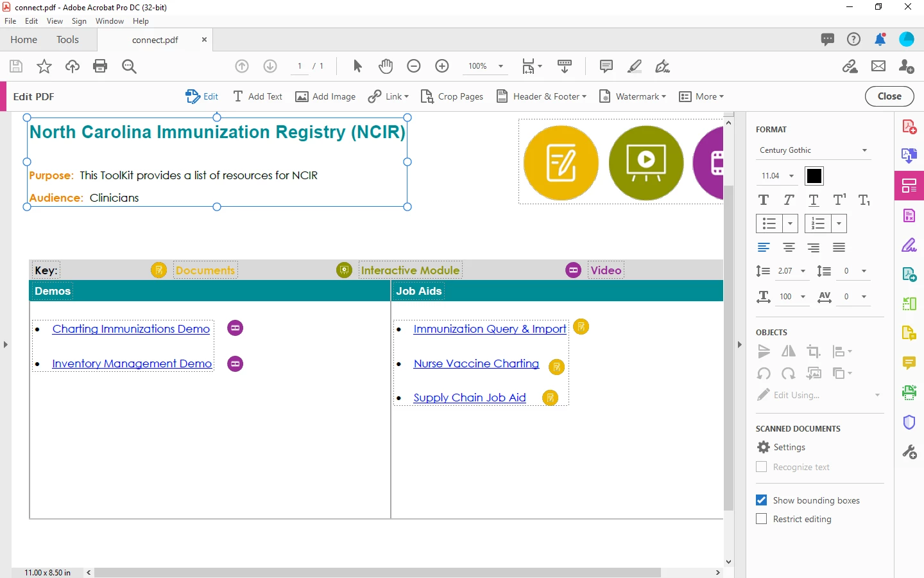924x578 pixels.
Task: Zoom out with minus icon
Action: [x=414, y=66]
